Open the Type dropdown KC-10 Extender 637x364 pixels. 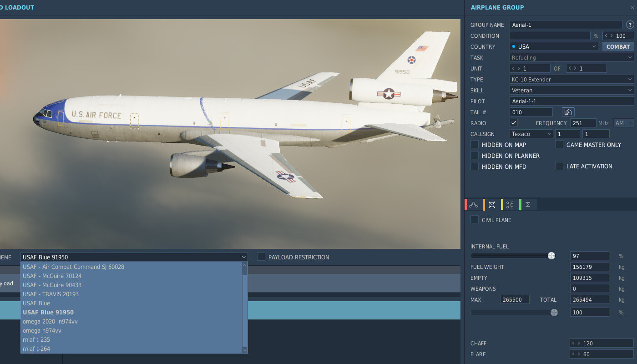pyautogui.click(x=571, y=79)
